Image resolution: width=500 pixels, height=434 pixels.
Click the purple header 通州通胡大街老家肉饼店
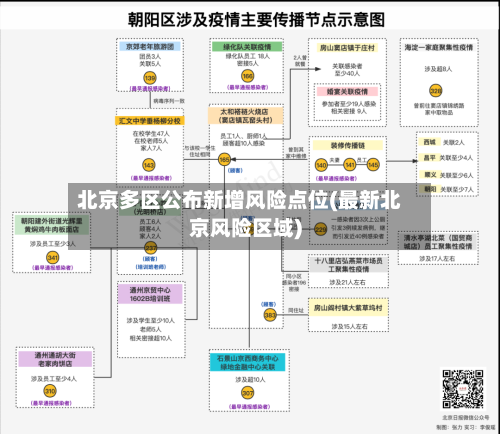(55, 359)
